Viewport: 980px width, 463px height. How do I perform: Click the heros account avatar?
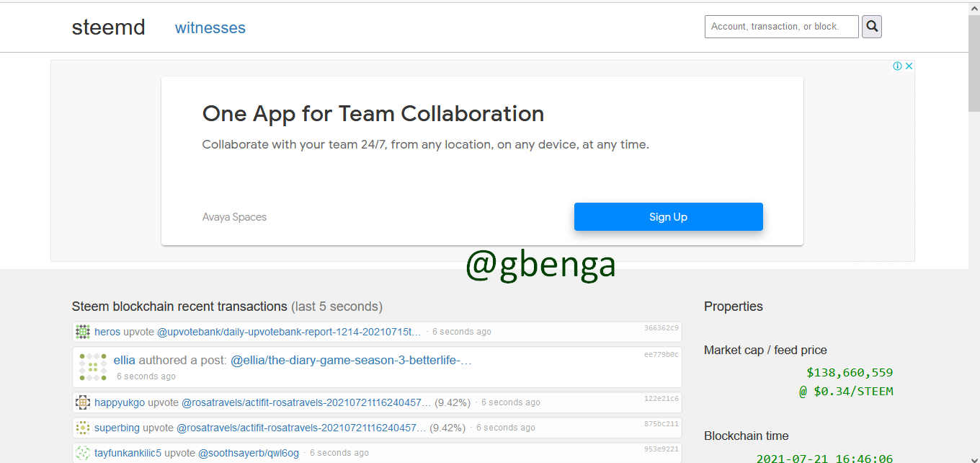coord(83,332)
